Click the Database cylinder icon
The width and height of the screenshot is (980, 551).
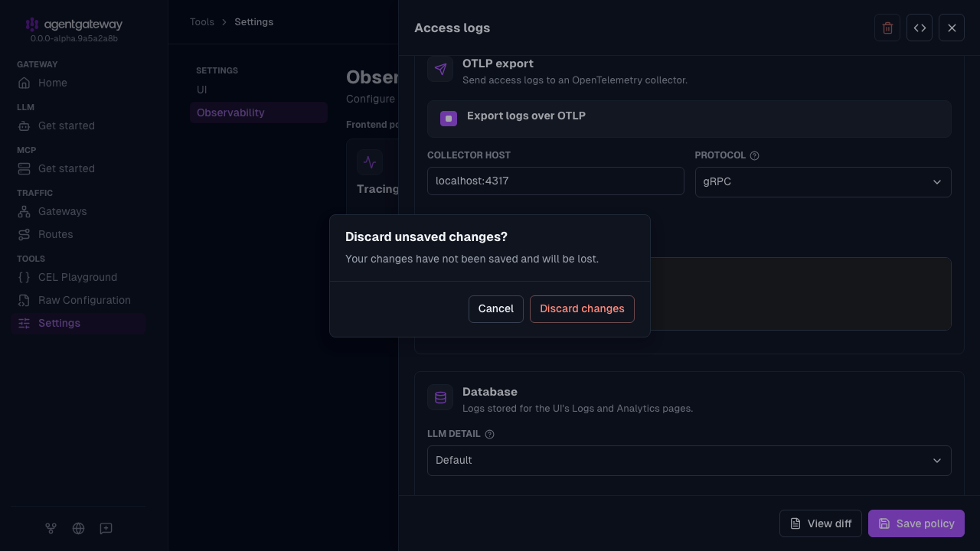440,397
